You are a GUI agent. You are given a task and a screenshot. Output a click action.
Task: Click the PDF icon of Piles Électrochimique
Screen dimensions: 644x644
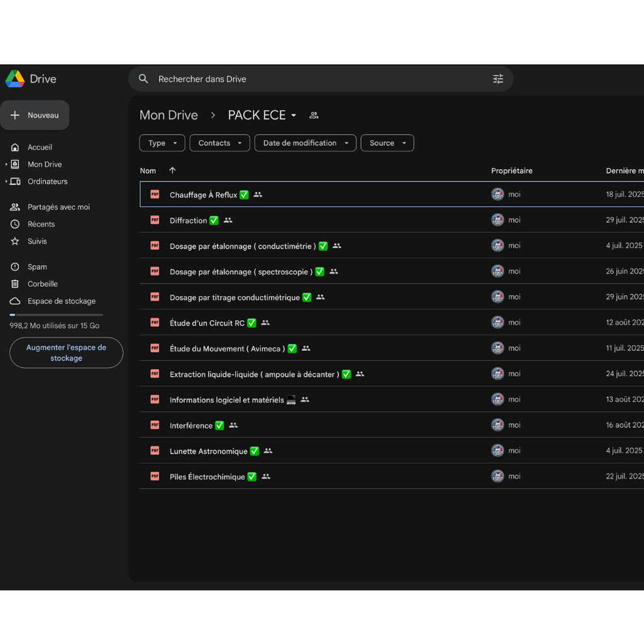(x=155, y=476)
